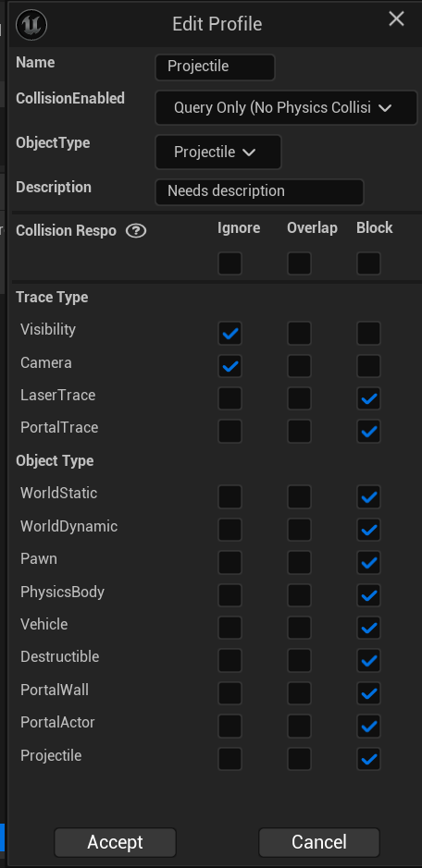The width and height of the screenshot is (422, 868).
Task: Set Camera trace to Overlap
Action: click(x=300, y=366)
